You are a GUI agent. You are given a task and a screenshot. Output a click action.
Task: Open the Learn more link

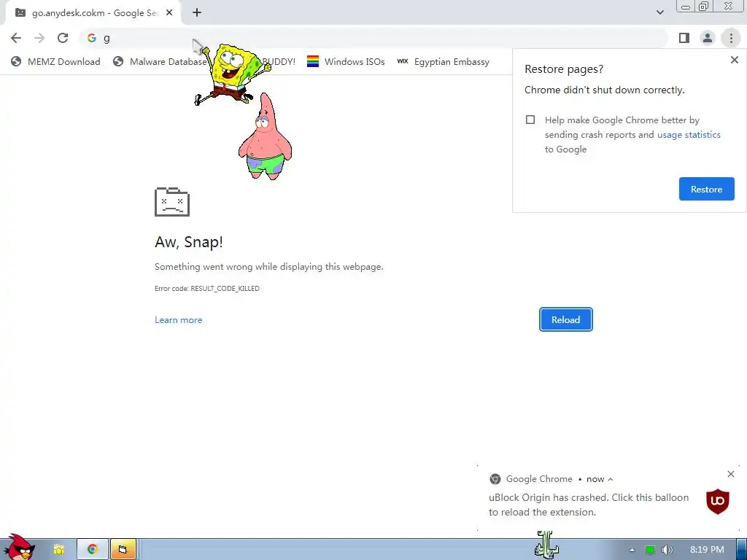[x=178, y=320]
